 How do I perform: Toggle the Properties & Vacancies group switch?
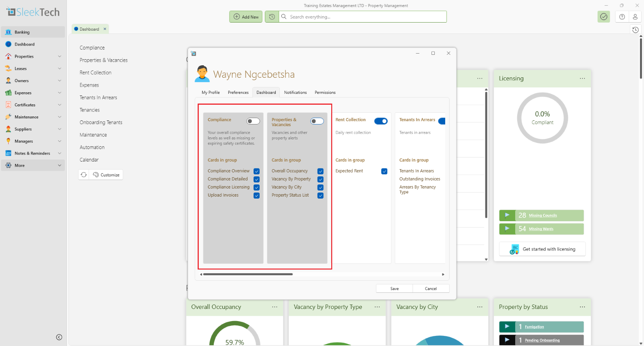(x=317, y=121)
